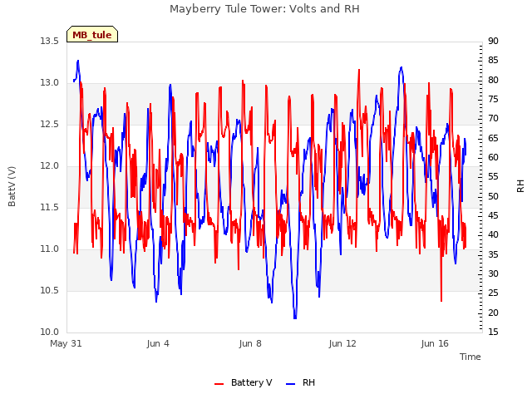This screenshot has height=399, width=532.
Task: Click the 85 RH tick label
Action: pyautogui.click(x=493, y=61)
